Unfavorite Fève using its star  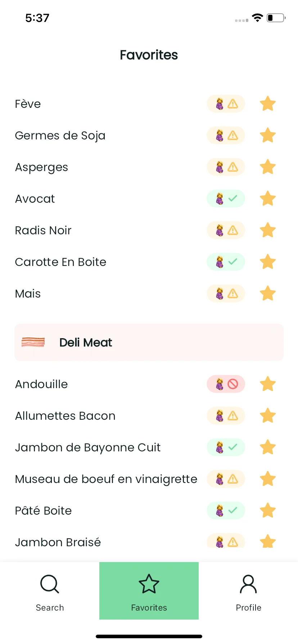pyautogui.click(x=268, y=104)
